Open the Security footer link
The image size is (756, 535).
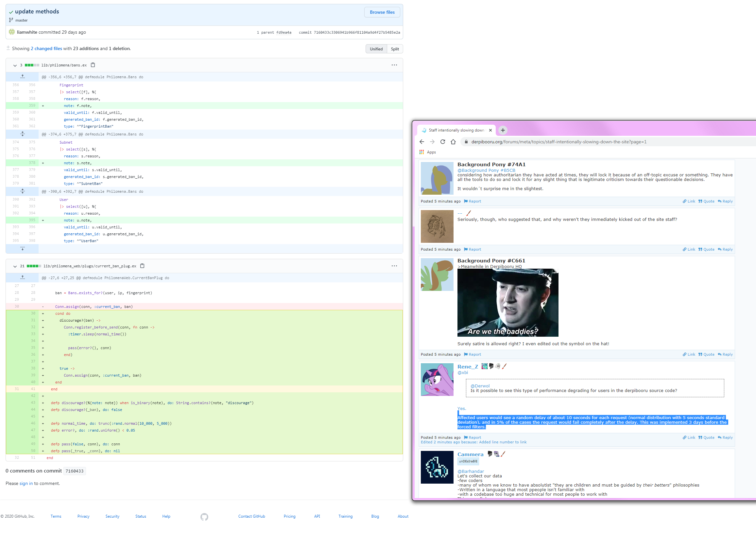point(112,516)
